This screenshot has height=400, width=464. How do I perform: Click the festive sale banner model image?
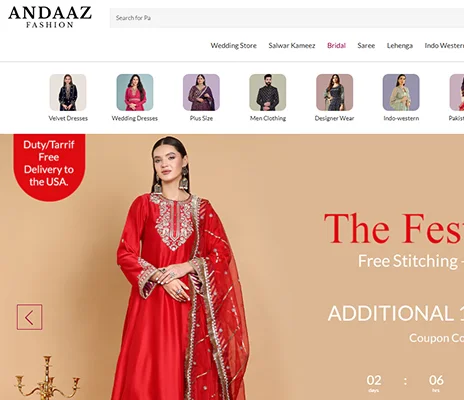click(x=180, y=268)
